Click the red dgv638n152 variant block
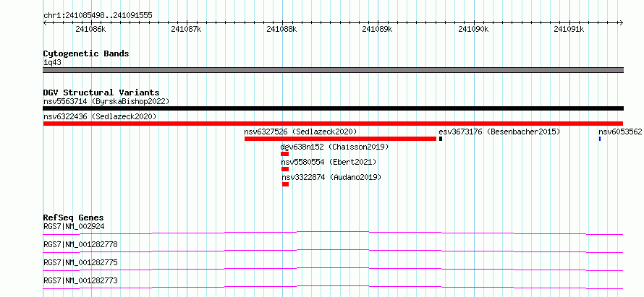The width and height of the screenshot is (644, 297). 284,154
